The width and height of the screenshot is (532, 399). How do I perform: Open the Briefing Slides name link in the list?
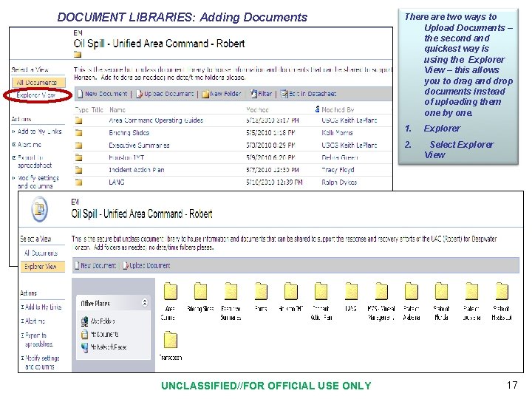[x=129, y=133]
